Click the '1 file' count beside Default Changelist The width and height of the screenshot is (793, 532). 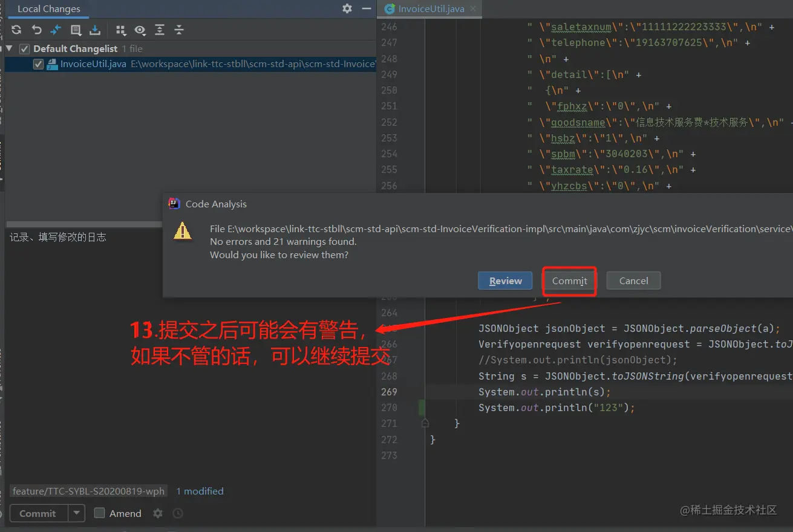pos(132,48)
